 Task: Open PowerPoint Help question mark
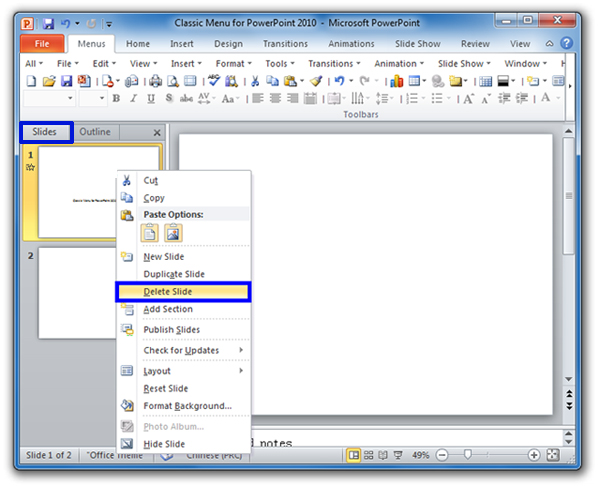566,43
